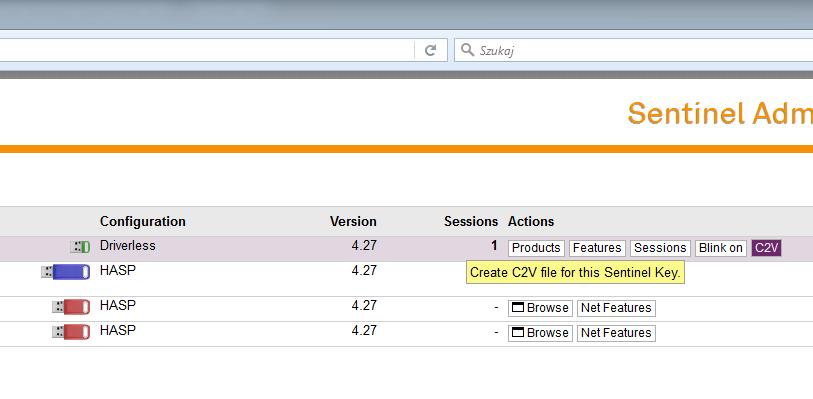This screenshot has height=399, width=813.
Task: Create C2V file via C2V button
Action: (x=766, y=248)
